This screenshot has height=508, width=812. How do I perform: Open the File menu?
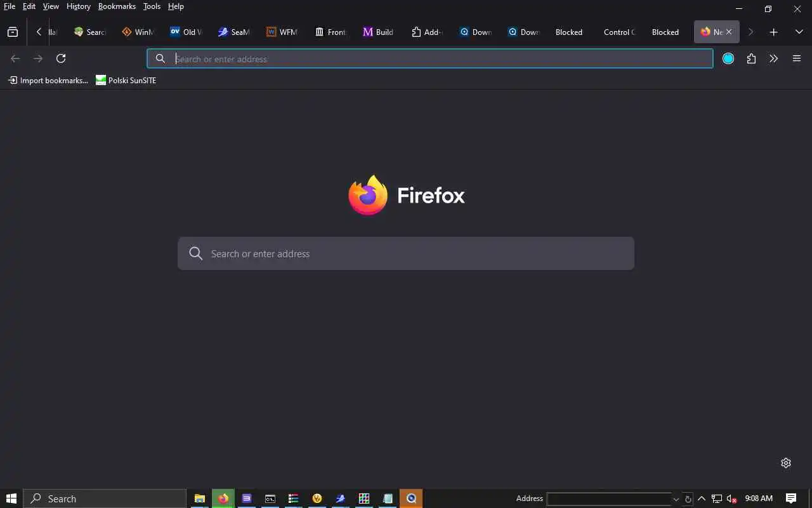10,6
